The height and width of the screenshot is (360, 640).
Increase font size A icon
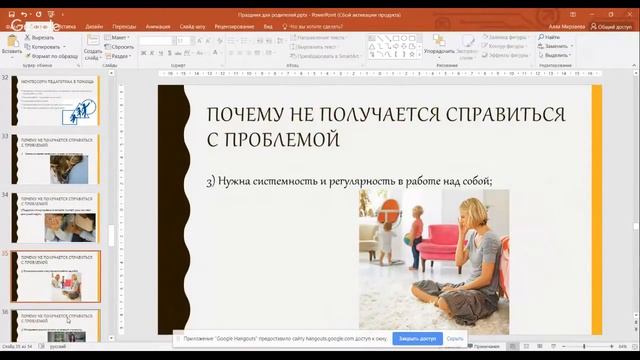click(x=200, y=41)
